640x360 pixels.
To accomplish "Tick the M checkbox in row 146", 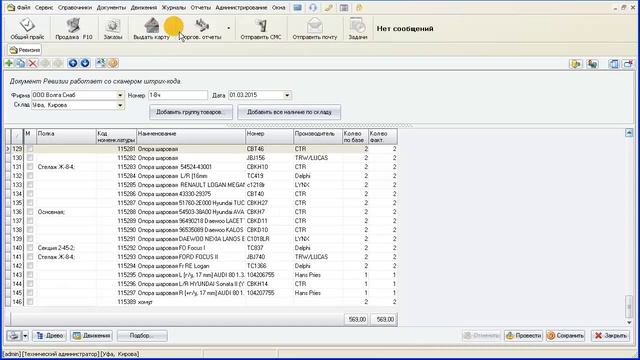I will coord(30,302).
